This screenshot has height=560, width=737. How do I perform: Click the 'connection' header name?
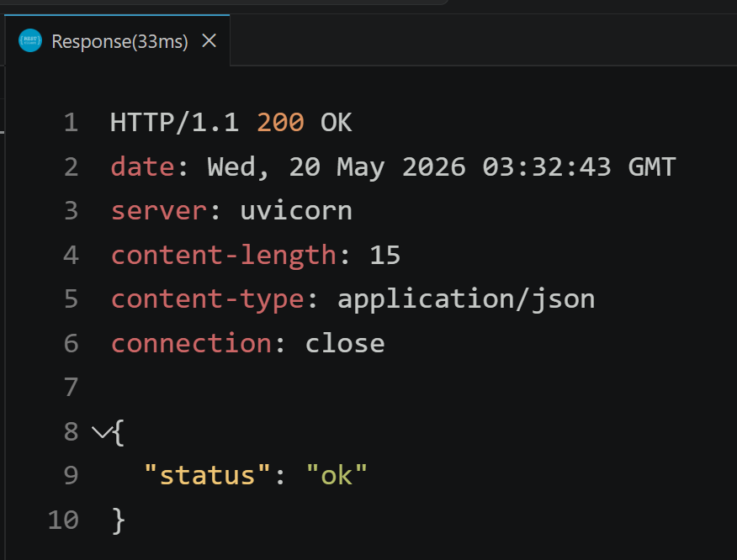coord(191,343)
